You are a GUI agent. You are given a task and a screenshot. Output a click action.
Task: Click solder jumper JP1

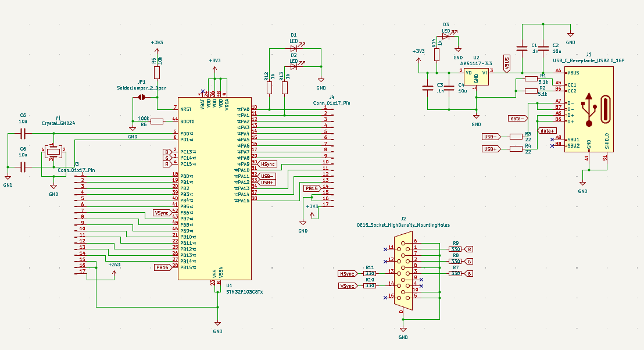tap(142, 97)
